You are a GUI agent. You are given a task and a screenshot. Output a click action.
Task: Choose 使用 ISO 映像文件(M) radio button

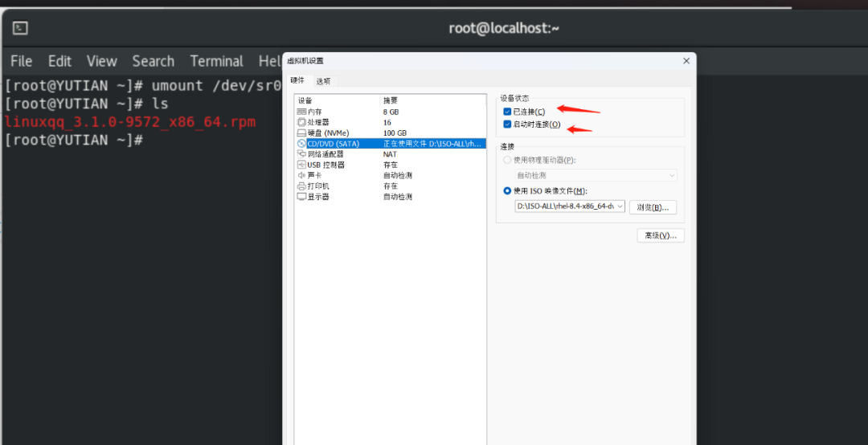pyautogui.click(x=507, y=191)
